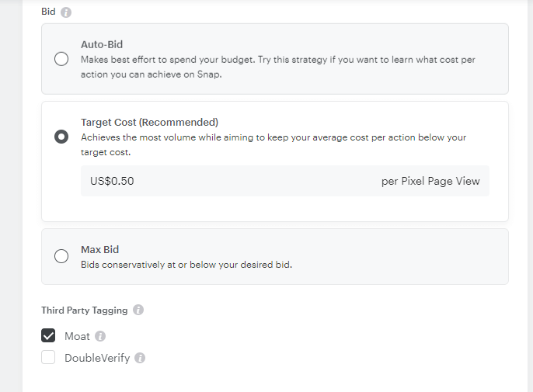Open the info icon next to Bid

(66, 12)
